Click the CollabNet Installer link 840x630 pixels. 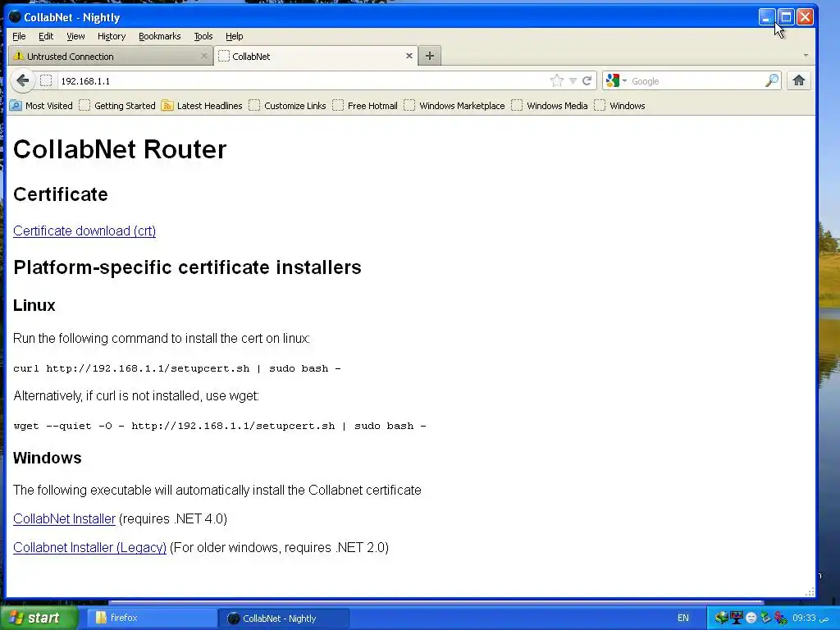tap(64, 519)
